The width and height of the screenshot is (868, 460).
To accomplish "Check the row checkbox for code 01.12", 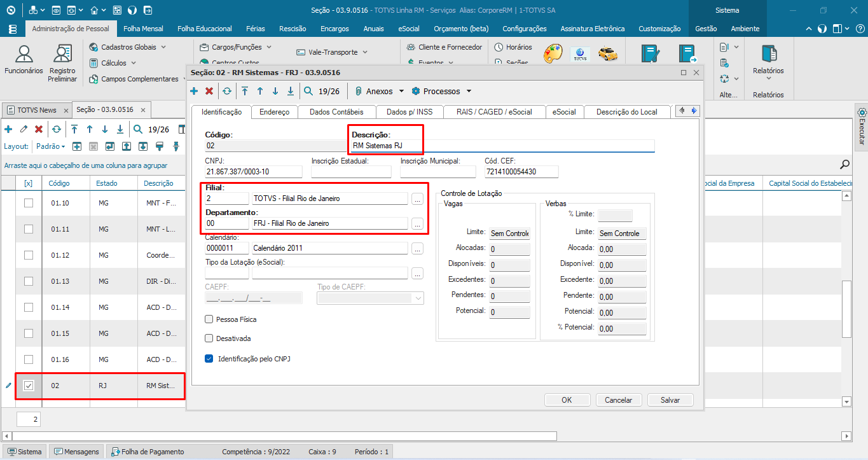I will pos(29,255).
